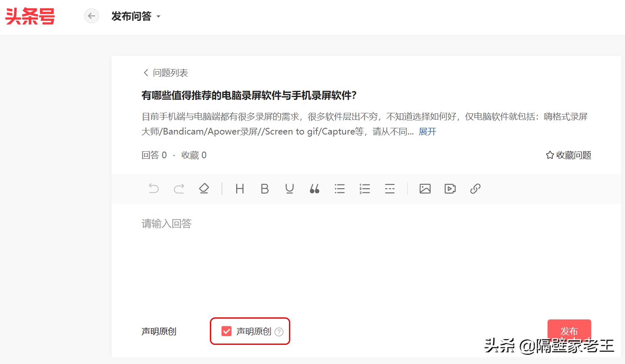This screenshot has height=364, width=625.
Task: Insert a video using the video icon
Action: tap(450, 189)
